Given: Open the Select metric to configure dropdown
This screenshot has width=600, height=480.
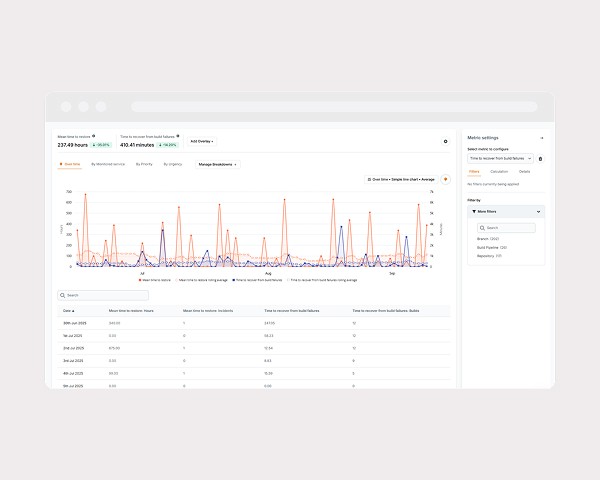Looking at the screenshot, I should pyautogui.click(x=500, y=158).
